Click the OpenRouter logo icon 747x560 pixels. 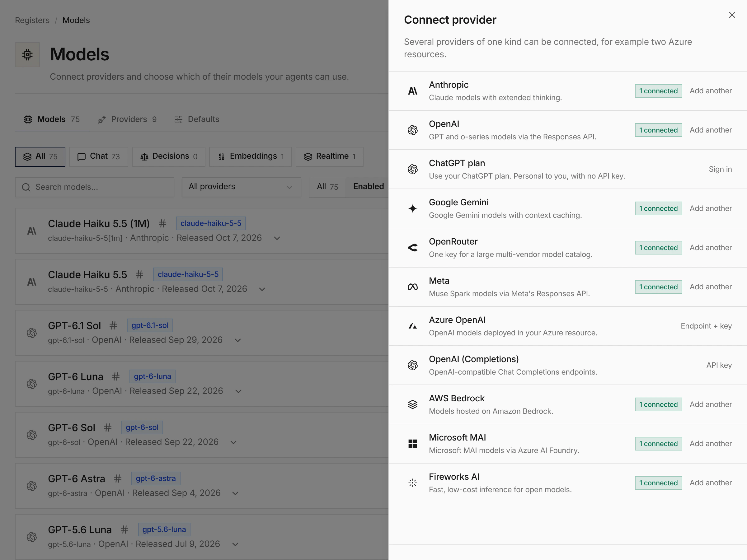[412, 247]
